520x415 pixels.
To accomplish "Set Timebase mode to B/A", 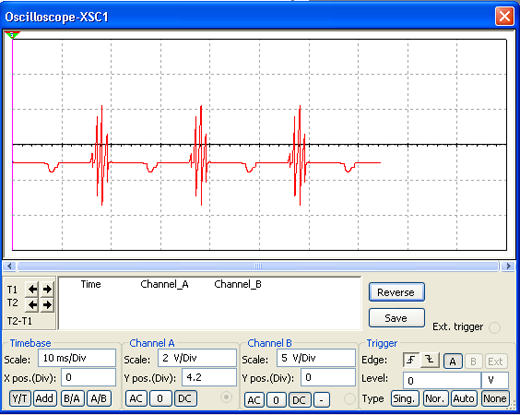I will tap(72, 398).
